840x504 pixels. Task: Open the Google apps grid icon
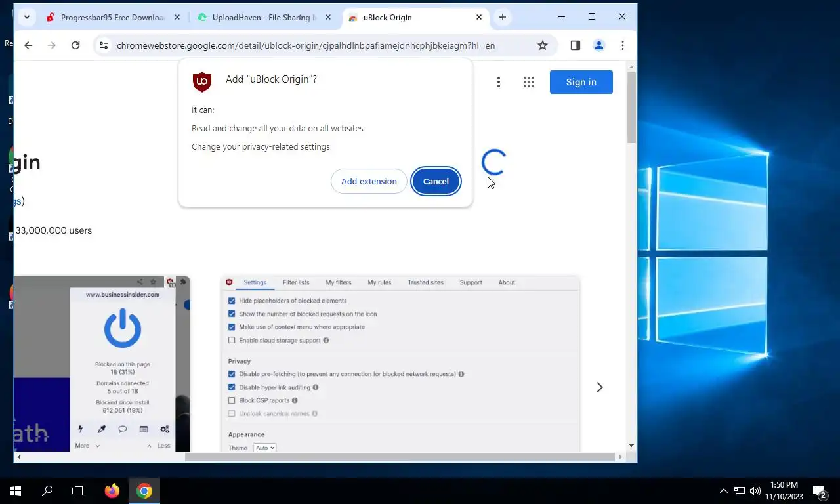[529, 82]
